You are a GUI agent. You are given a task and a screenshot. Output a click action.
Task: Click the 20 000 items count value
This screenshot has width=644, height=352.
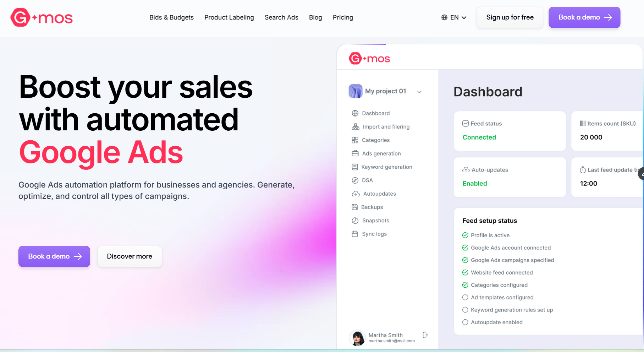point(591,137)
